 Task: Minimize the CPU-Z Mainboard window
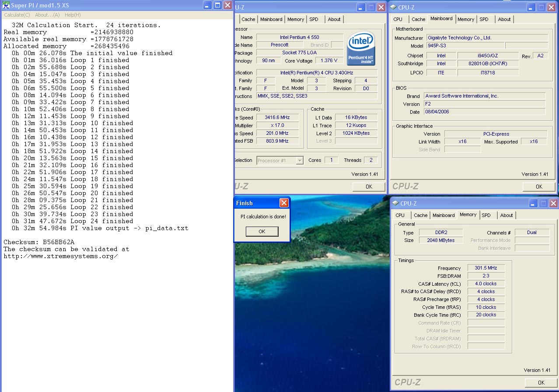531,7
